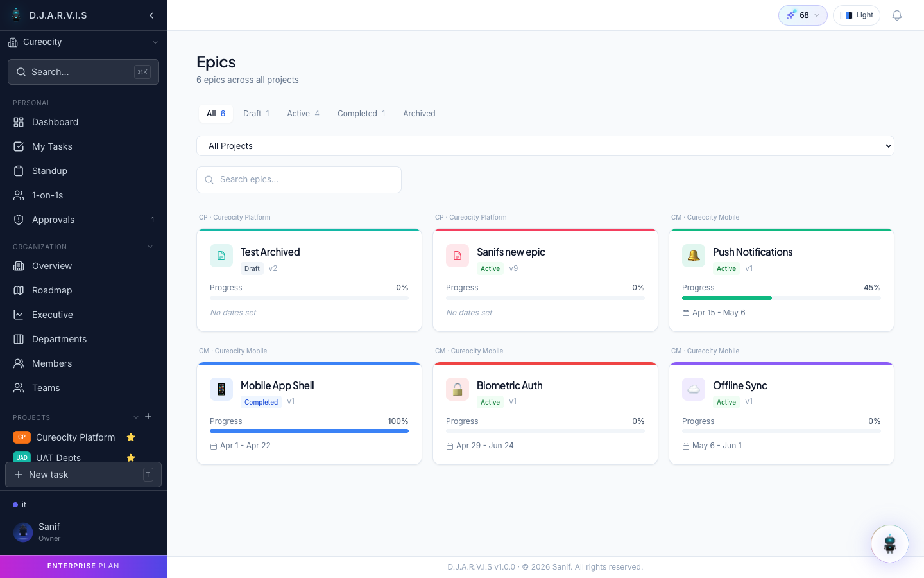
Task: Collapse the Projects section chevron
Action: coord(135,417)
